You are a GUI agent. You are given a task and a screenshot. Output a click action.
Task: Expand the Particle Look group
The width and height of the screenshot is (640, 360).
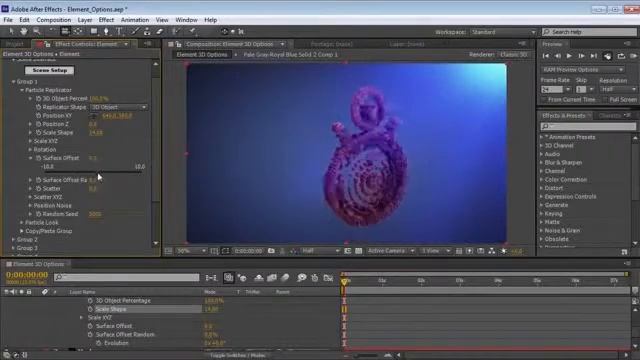pos(22,222)
